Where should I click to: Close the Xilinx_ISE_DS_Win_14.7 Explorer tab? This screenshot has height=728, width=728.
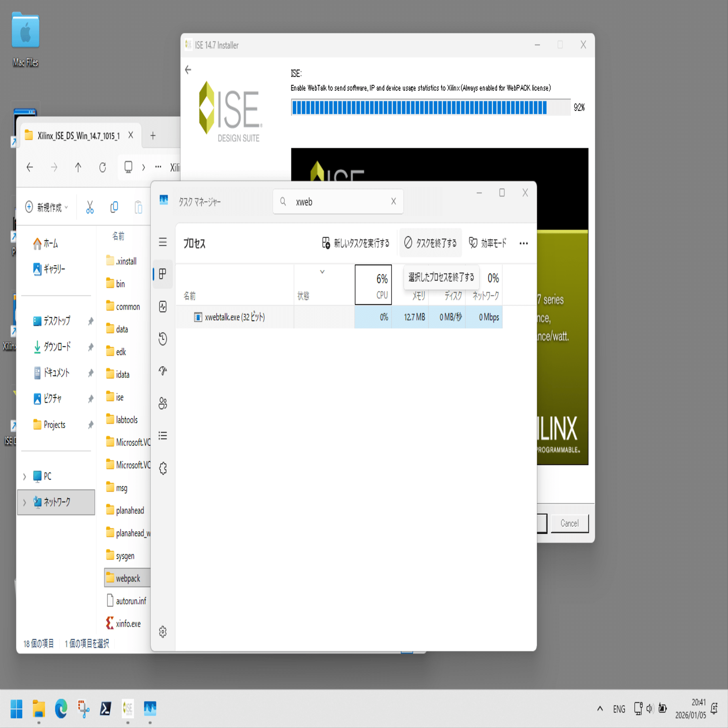131,135
